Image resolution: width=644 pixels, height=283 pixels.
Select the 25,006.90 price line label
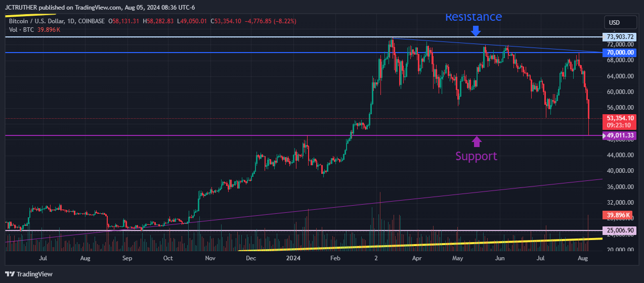pyautogui.click(x=620, y=230)
